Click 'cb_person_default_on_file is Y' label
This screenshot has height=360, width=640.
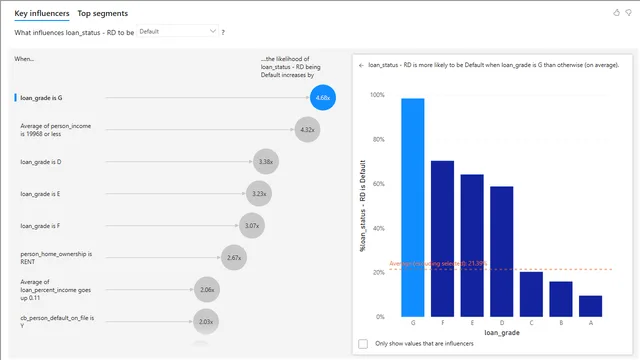pos(57,322)
